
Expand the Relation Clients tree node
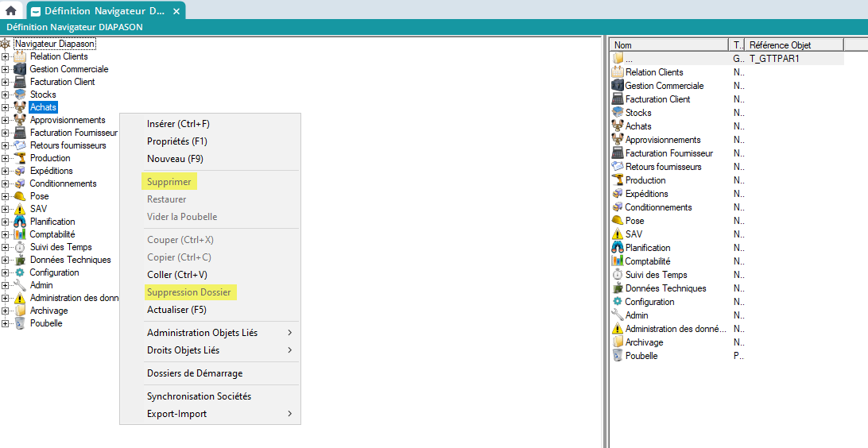[6, 56]
